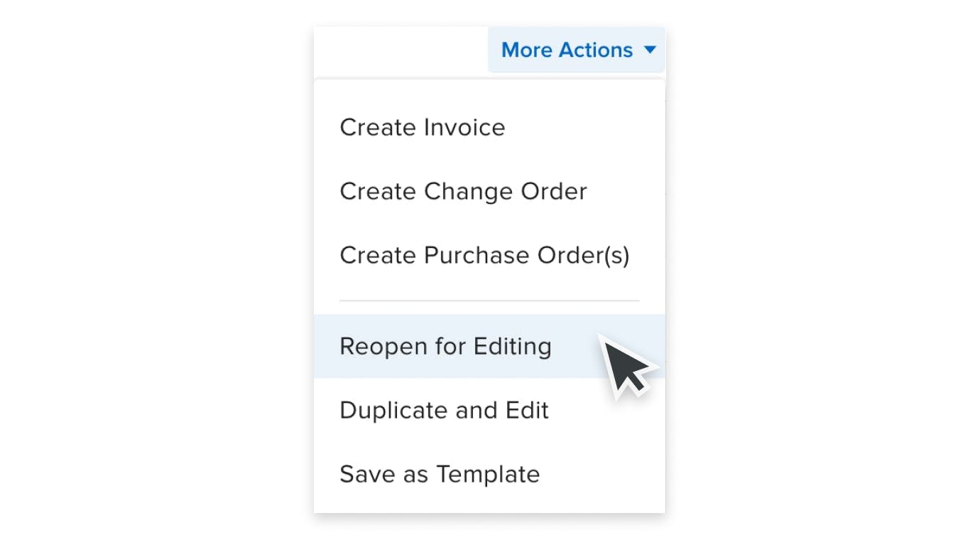
Task: Click the More Actions dropdown arrow
Action: pos(650,50)
